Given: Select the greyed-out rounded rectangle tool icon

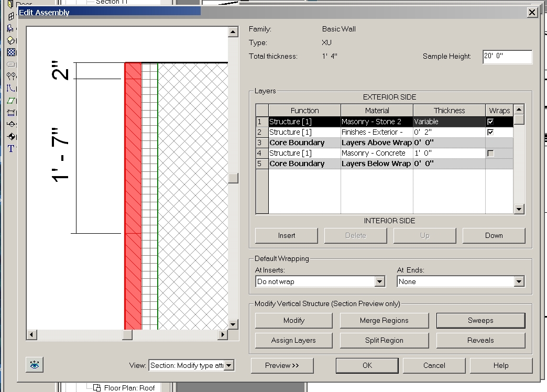Looking at the screenshot, I should (x=11, y=64).
